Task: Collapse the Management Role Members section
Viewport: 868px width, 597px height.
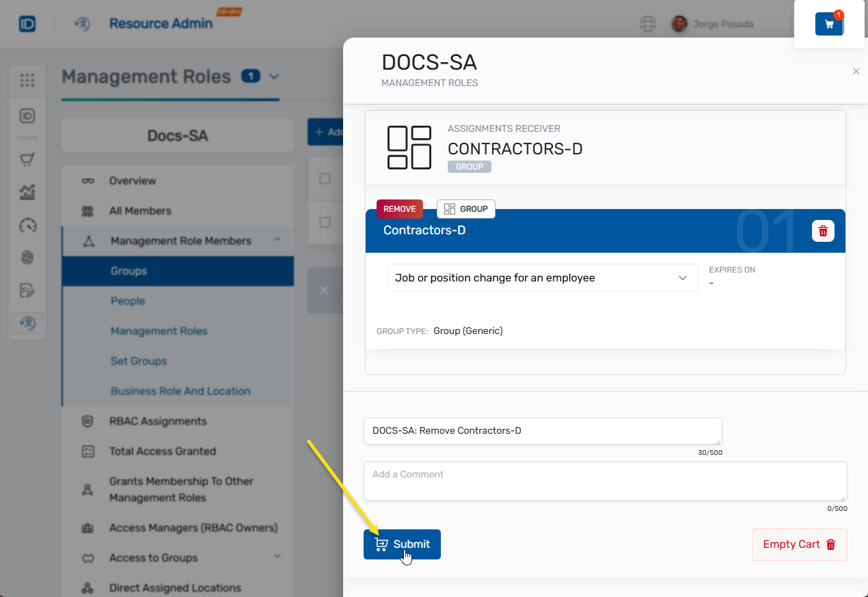Action: tap(277, 240)
